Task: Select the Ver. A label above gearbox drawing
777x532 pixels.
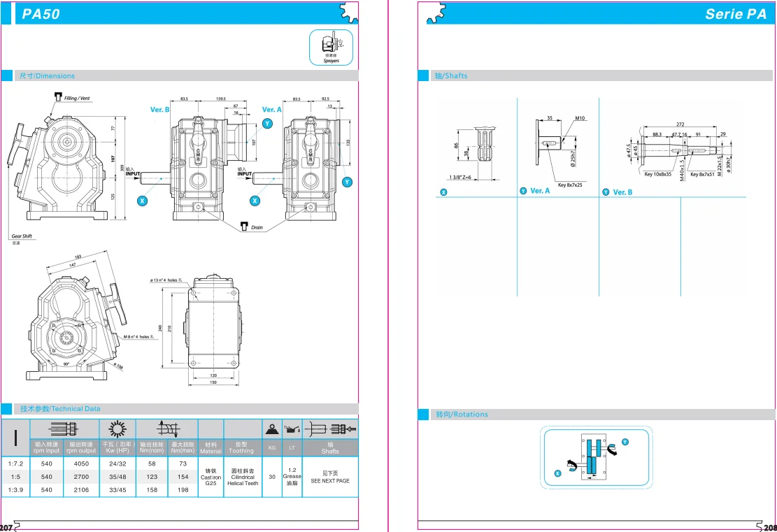Action: pyautogui.click(x=271, y=110)
